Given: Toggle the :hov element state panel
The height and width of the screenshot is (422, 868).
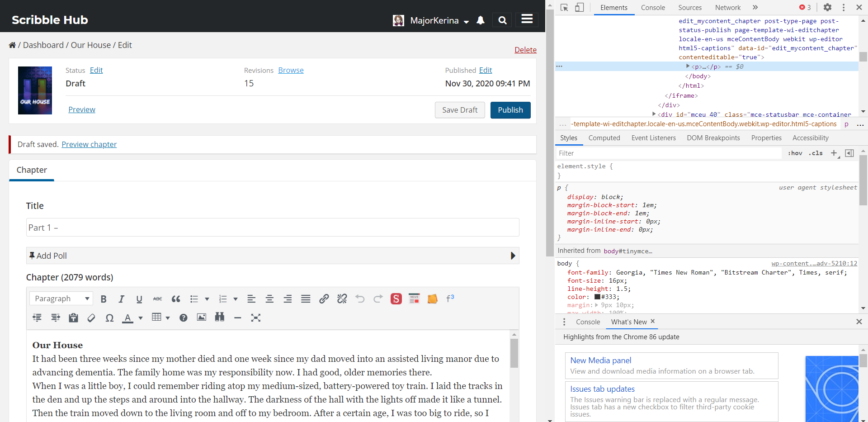Looking at the screenshot, I should [795, 153].
